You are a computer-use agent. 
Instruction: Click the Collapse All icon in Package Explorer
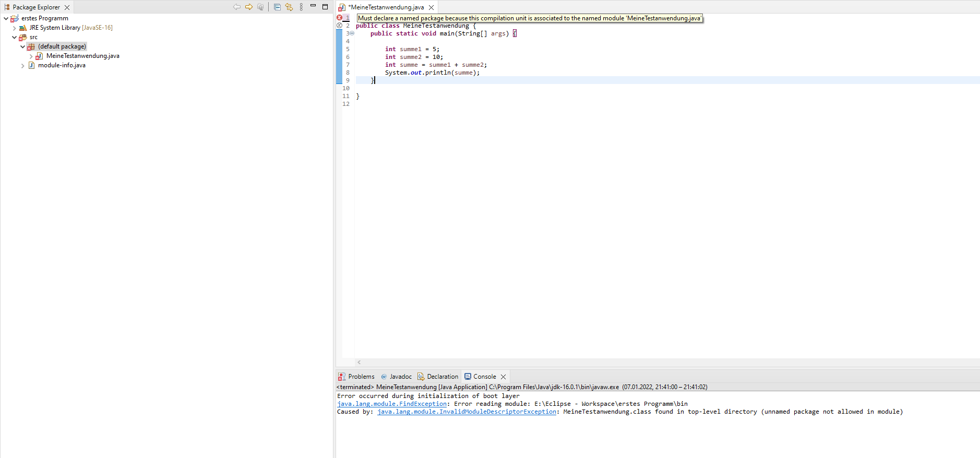click(x=277, y=7)
